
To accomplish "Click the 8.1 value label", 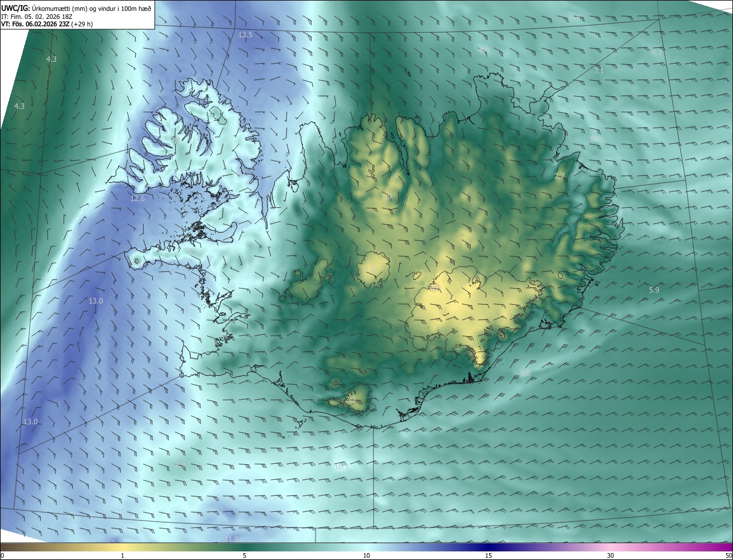I will [x=657, y=52].
